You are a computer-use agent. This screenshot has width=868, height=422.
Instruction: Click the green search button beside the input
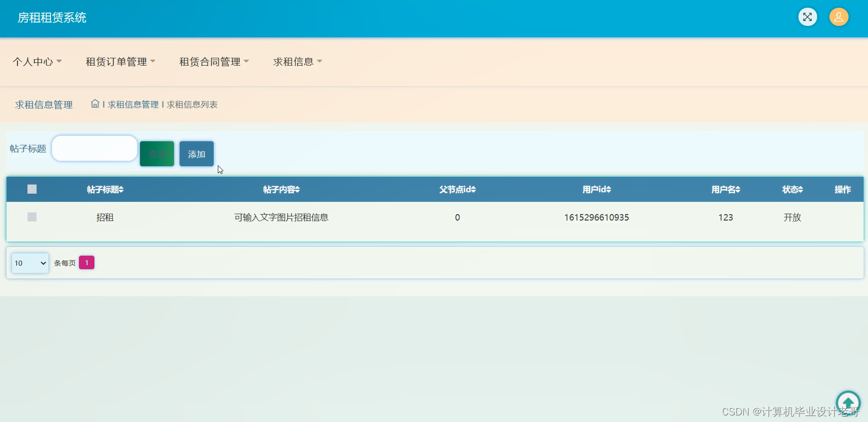coord(157,154)
